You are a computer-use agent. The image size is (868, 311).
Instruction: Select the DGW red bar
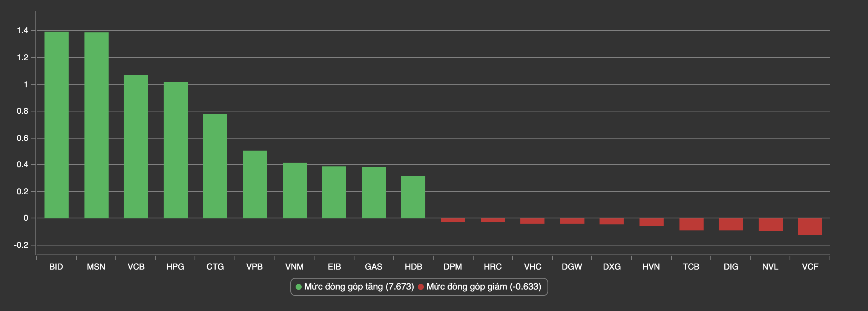pos(572,221)
